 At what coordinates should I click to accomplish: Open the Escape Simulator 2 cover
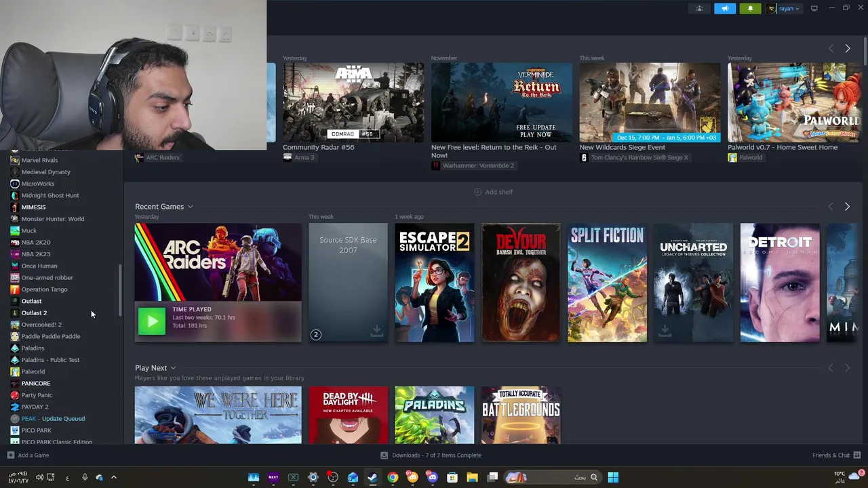pos(435,283)
